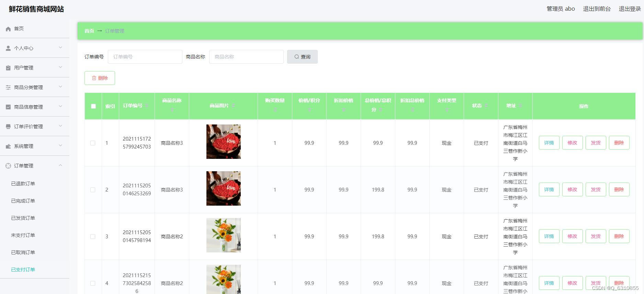View 详情 for order row 1
Viewport: 644px width, 294px height.
(x=549, y=143)
